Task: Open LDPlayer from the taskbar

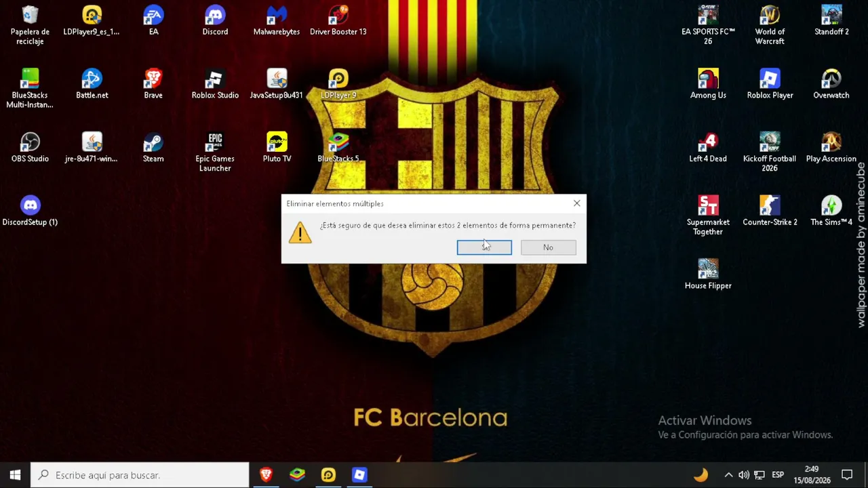Action: click(x=328, y=475)
